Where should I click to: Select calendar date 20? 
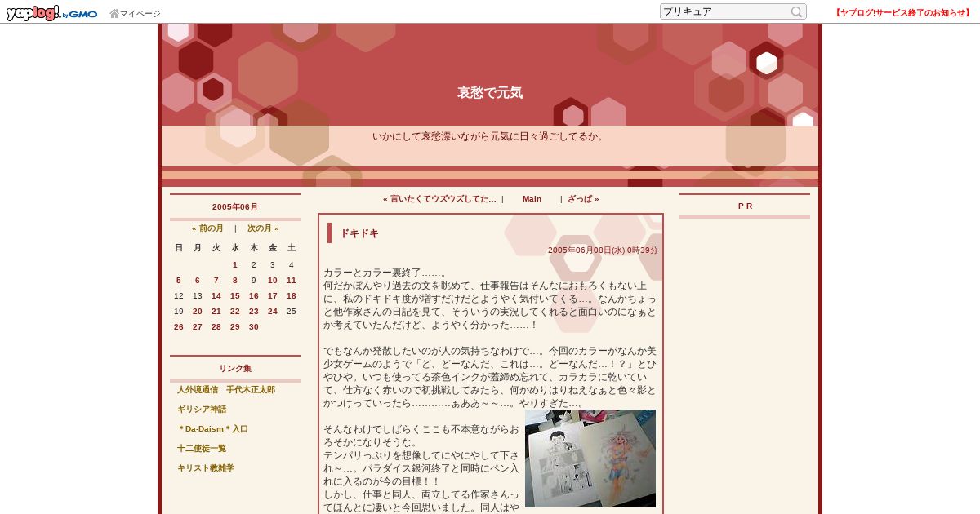[x=198, y=312]
